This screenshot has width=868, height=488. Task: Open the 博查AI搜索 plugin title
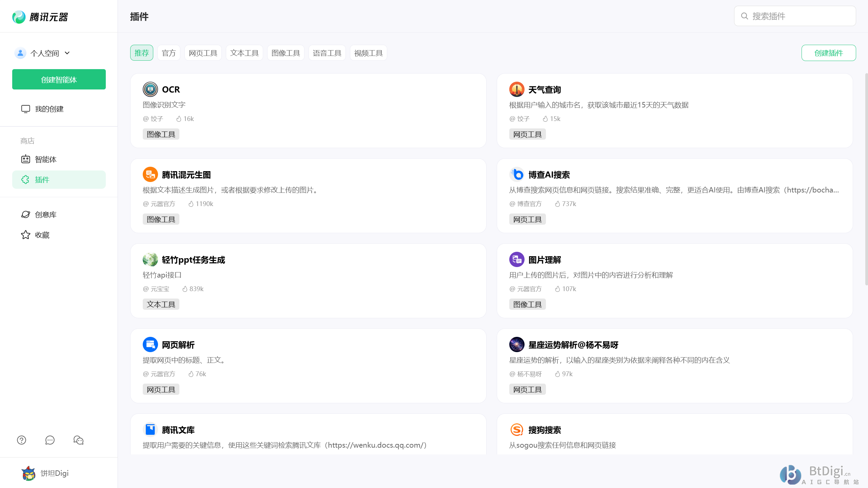(549, 175)
